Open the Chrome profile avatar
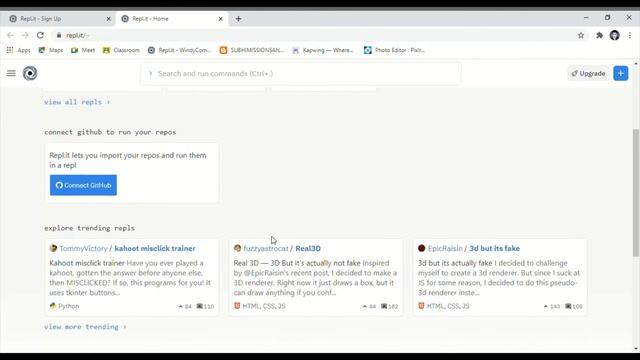 coord(615,36)
